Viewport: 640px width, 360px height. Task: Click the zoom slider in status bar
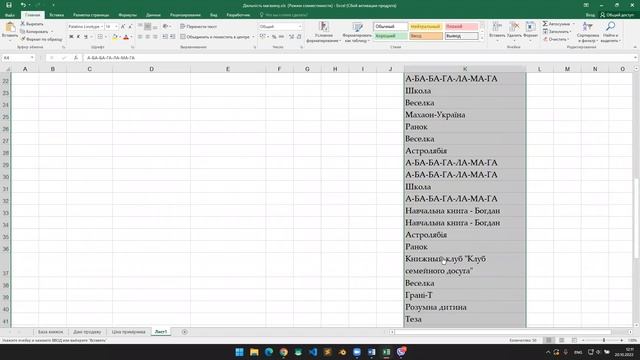[x=604, y=340]
